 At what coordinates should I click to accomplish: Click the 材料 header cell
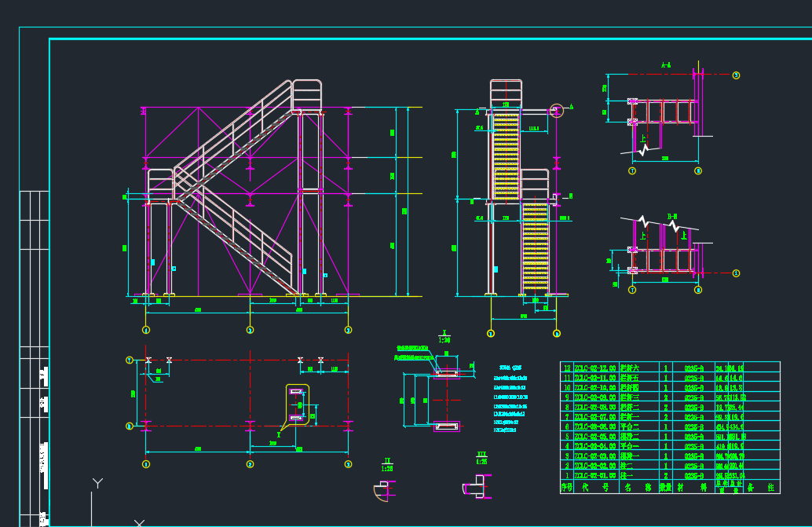point(693,487)
